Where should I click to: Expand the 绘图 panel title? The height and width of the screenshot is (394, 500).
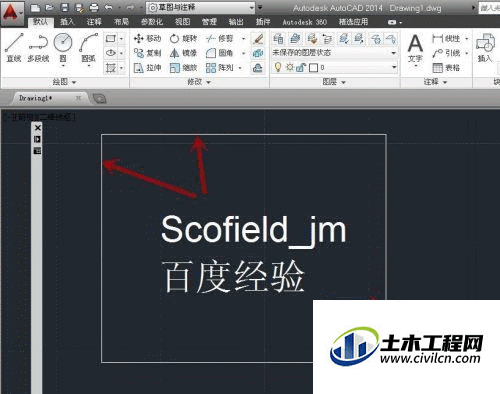pos(65,82)
